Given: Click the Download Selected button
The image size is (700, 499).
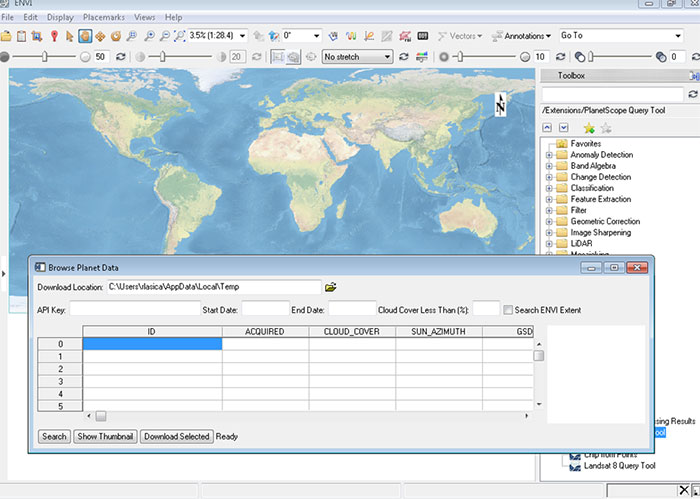Looking at the screenshot, I should 176,436.
